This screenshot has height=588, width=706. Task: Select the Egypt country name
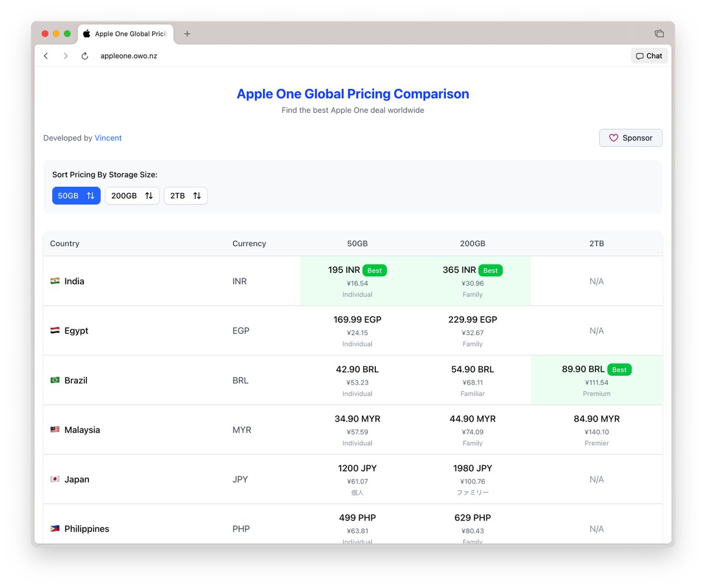[x=76, y=330]
